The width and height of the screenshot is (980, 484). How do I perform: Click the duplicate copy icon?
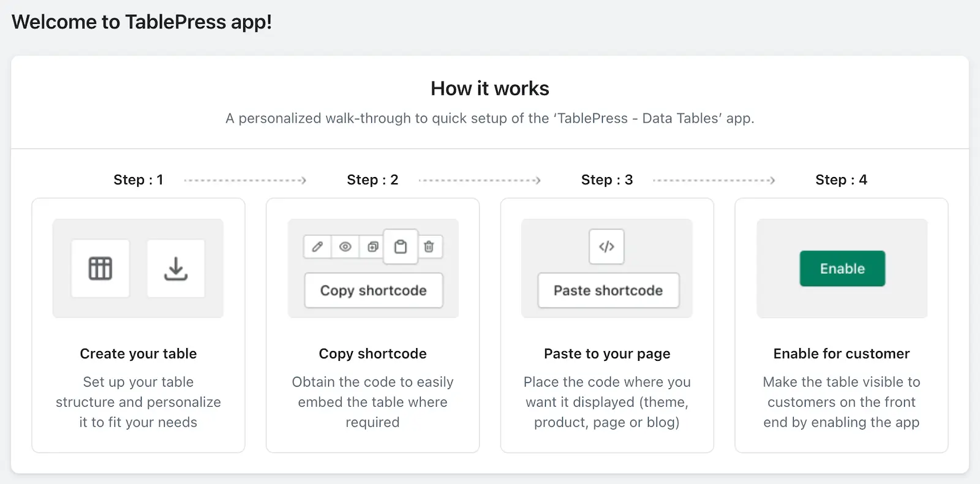(x=372, y=247)
